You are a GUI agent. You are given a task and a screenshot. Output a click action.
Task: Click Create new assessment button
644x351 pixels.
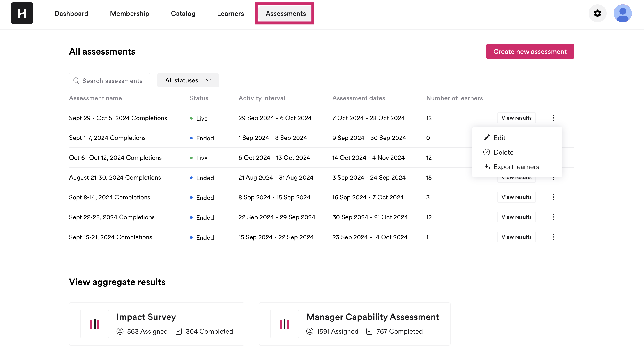click(x=530, y=51)
